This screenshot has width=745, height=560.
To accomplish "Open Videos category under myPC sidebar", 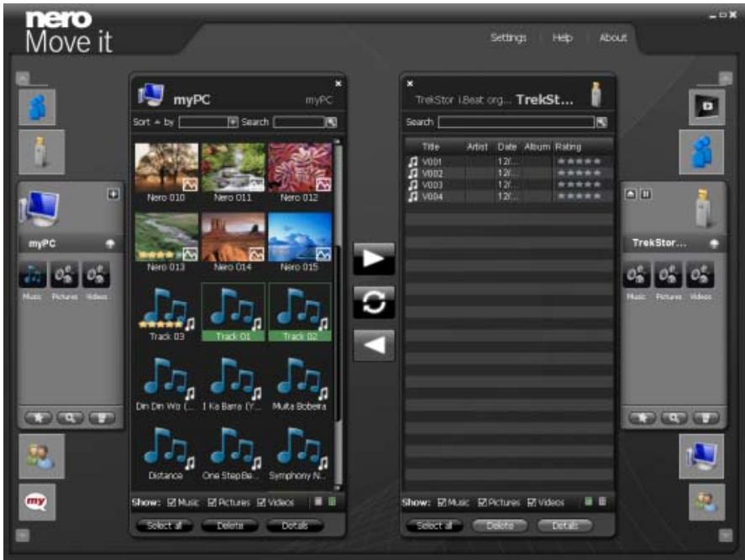I will [97, 275].
